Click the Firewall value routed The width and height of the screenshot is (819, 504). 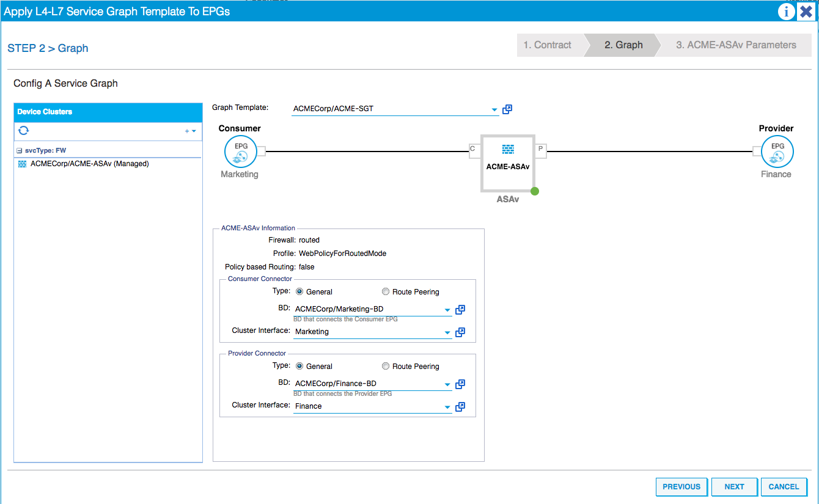point(309,240)
